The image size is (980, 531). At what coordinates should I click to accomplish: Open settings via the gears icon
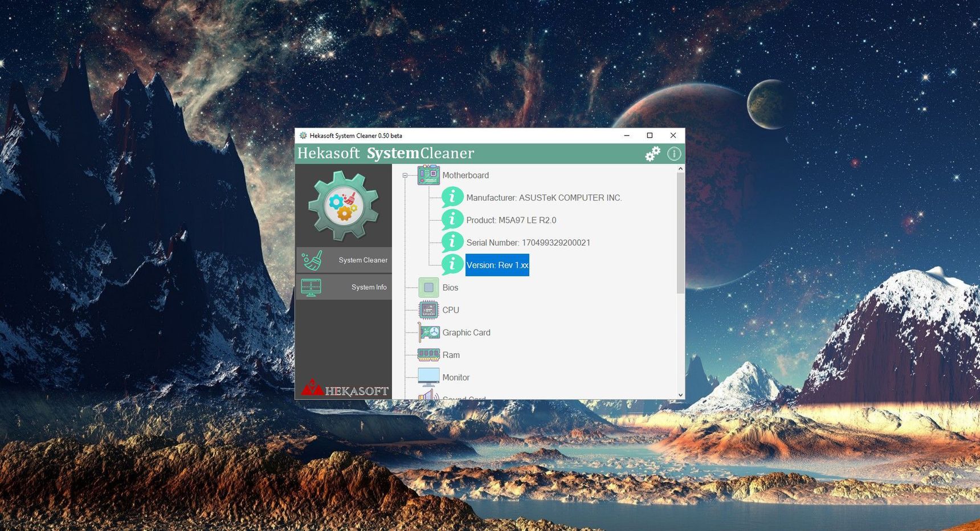[652, 154]
